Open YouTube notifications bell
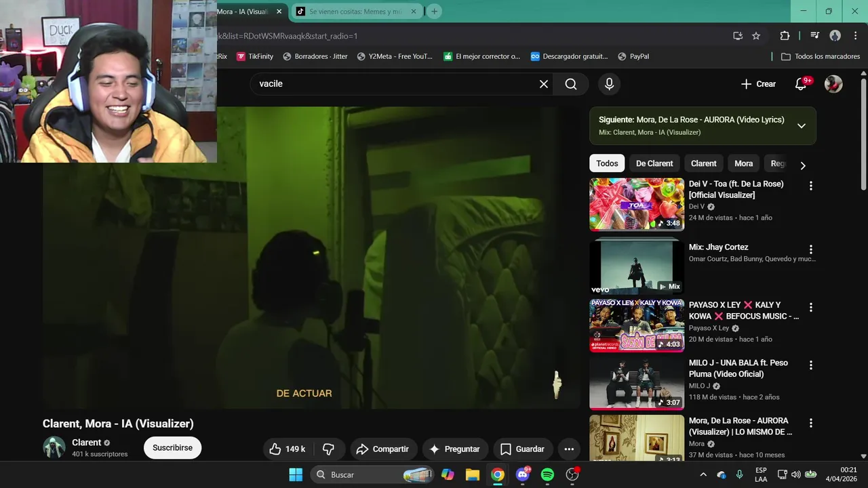Screen dimensions: 868x488 [801, 84]
